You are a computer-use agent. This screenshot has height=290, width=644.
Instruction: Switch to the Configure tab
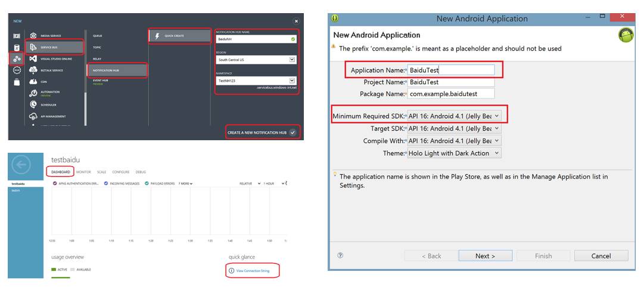click(121, 172)
